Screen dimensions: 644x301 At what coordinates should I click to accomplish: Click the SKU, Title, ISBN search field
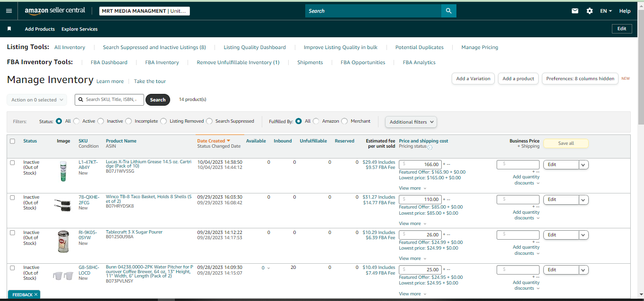coord(110,100)
